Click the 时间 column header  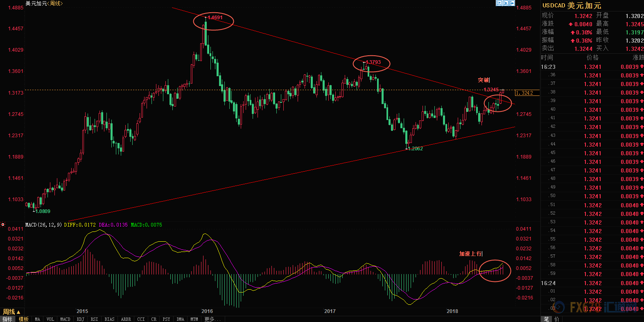point(547,58)
